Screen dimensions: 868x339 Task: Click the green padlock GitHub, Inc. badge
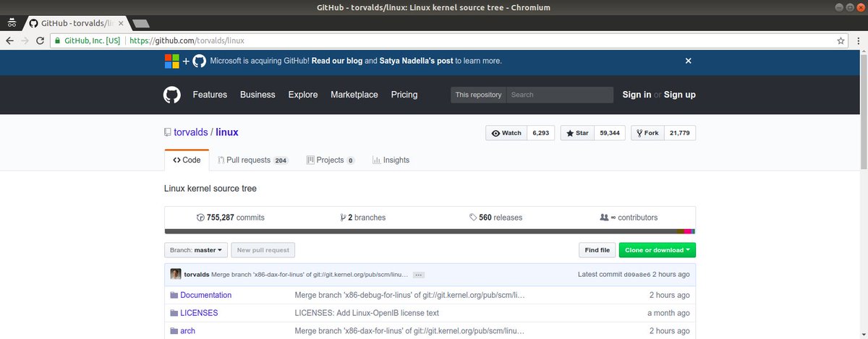[x=88, y=40]
